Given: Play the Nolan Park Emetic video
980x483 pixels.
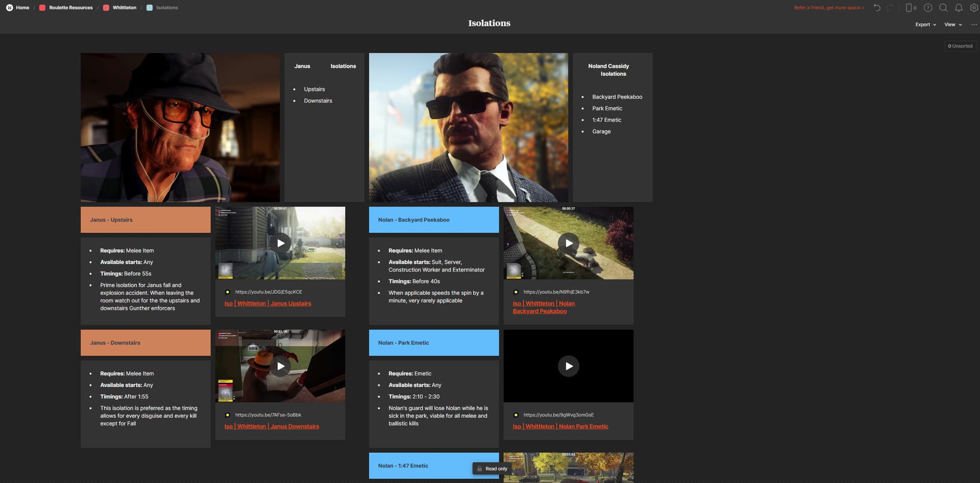Looking at the screenshot, I should click(569, 366).
